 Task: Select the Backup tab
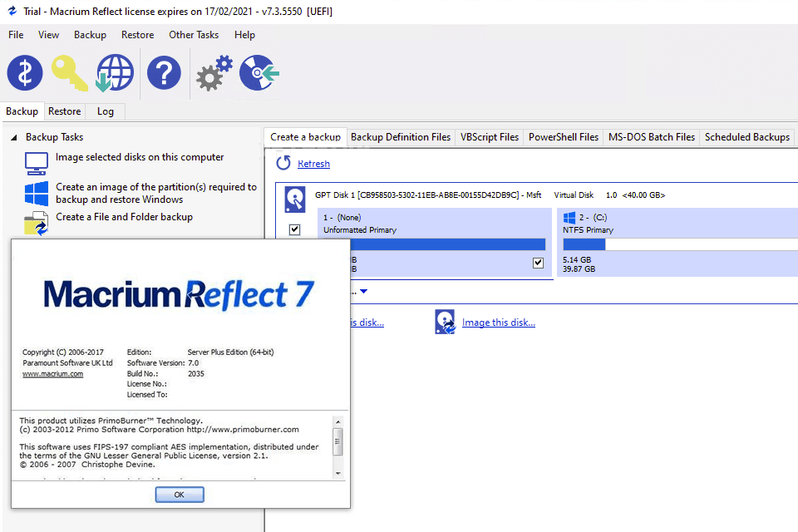coord(22,111)
